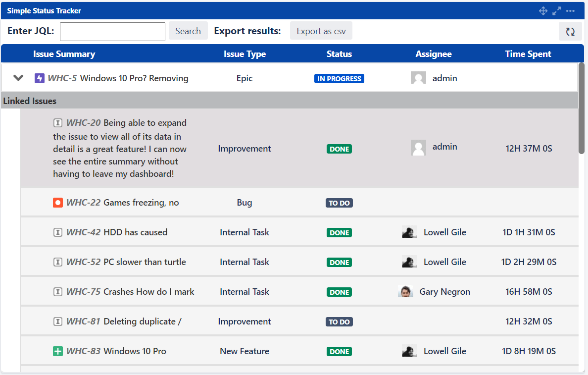Open issue link WHC-20

[84, 123]
